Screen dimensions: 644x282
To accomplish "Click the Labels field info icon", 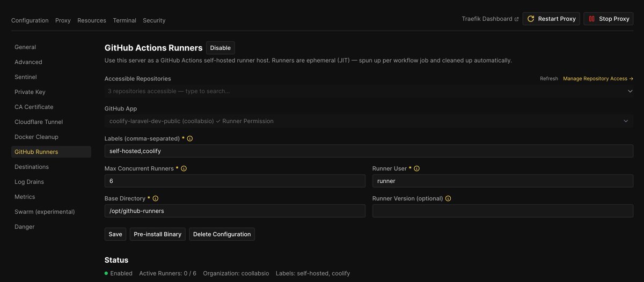I will coord(190,138).
